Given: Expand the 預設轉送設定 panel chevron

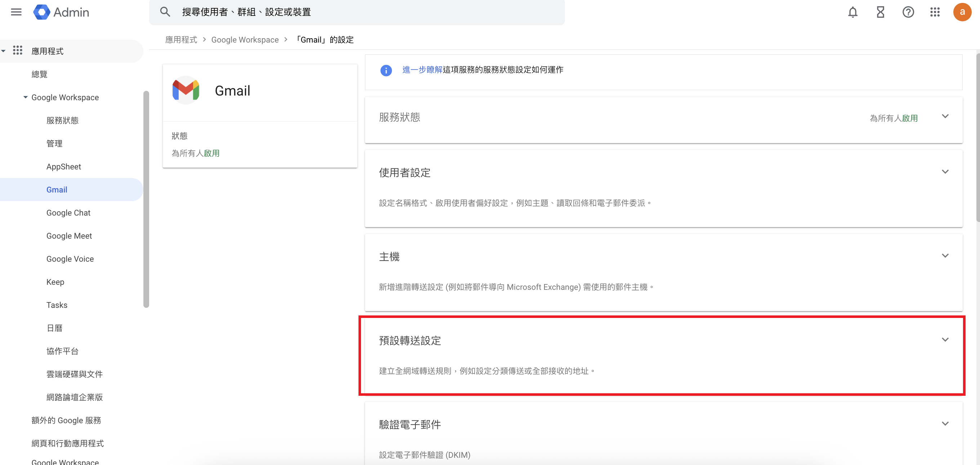Looking at the screenshot, I should coord(945,340).
